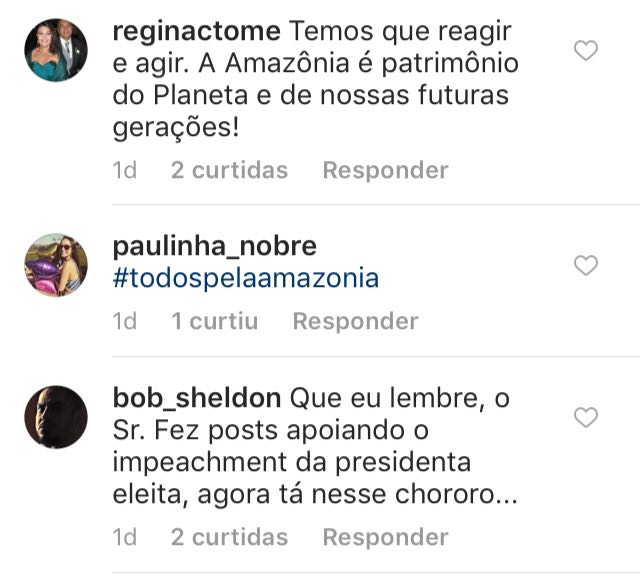
Task: Select the 1d timestamp below bob_sheldon's comment
Action: [x=125, y=537]
